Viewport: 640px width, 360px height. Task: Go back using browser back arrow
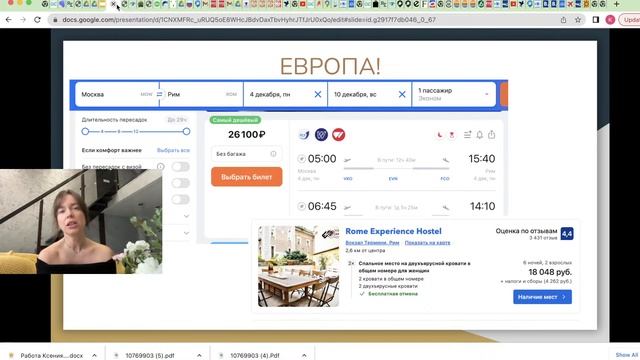point(9,20)
